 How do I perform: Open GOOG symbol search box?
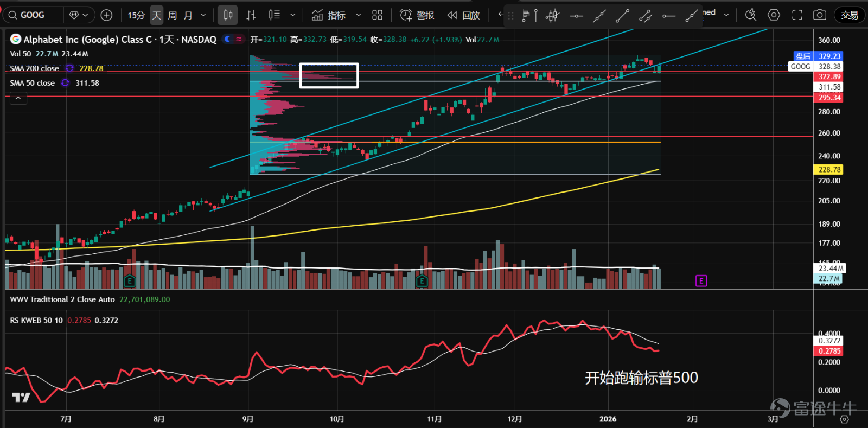click(x=33, y=15)
